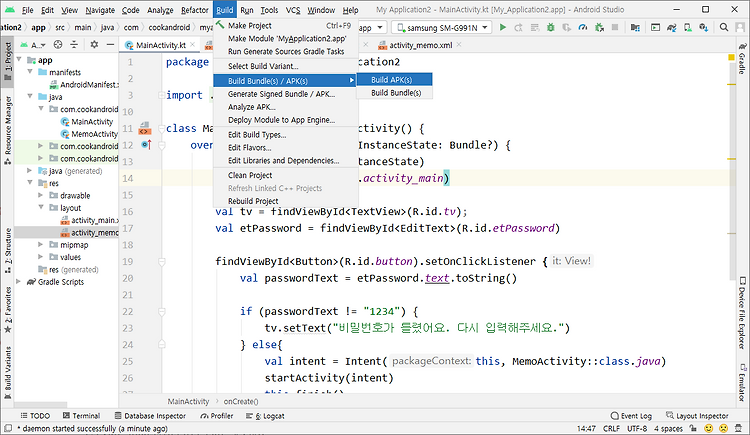Click the override gutter icon on line 12
The image size is (750, 435).
click(x=146, y=145)
